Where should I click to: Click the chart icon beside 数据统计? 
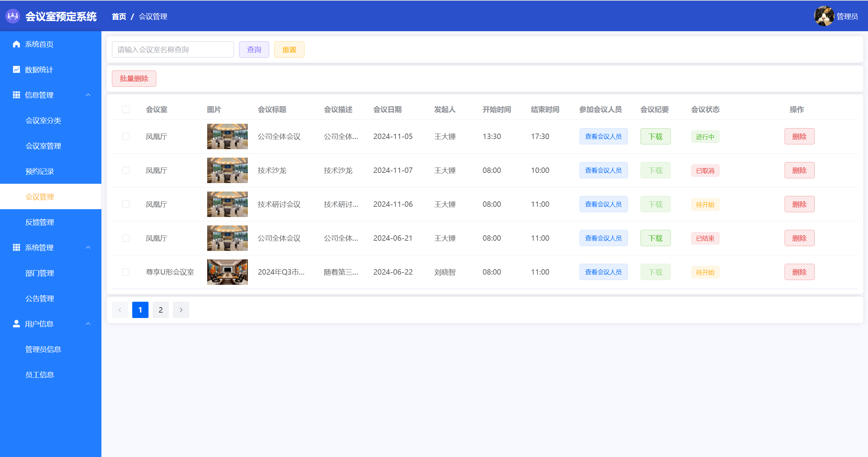pos(16,69)
